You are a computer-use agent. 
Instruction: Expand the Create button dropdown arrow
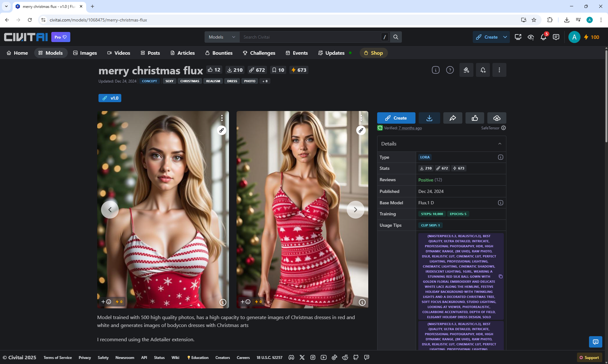(x=505, y=37)
